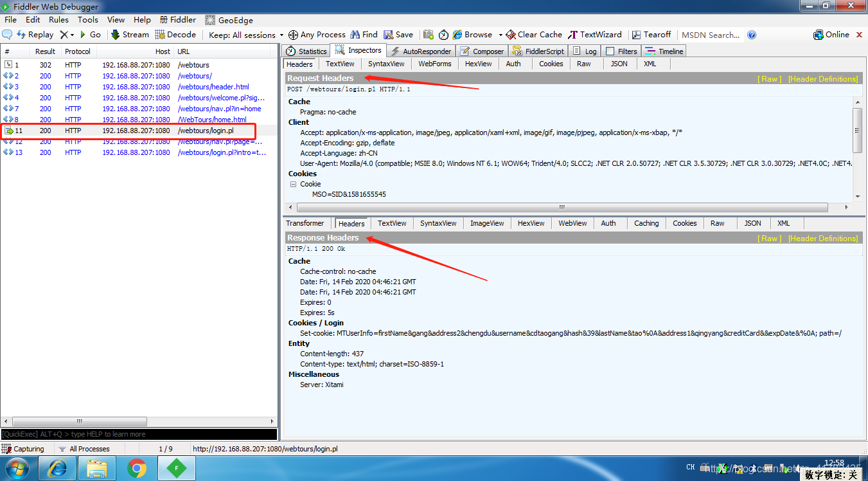The width and height of the screenshot is (868, 481).
Task: Sort sessions by Protocol column header
Action: coord(78,51)
